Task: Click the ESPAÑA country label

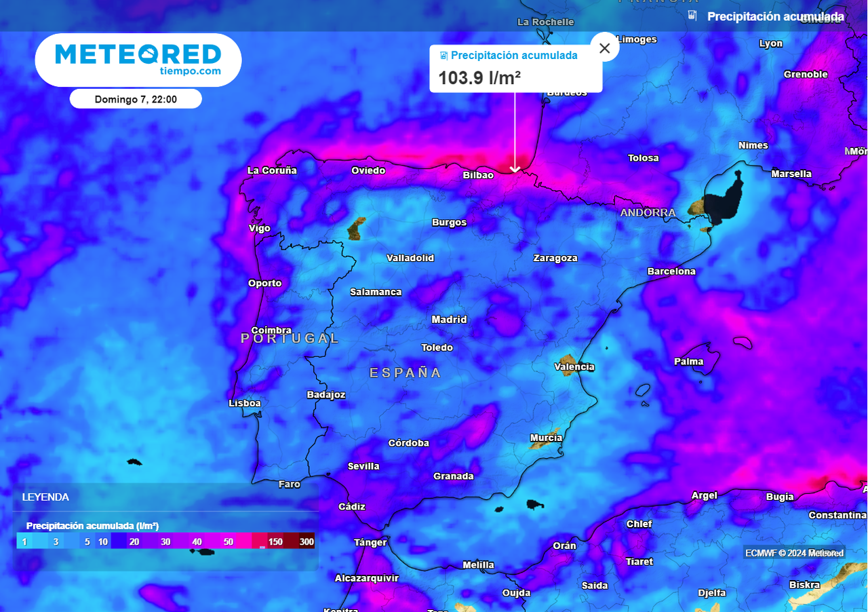Action: click(x=406, y=372)
